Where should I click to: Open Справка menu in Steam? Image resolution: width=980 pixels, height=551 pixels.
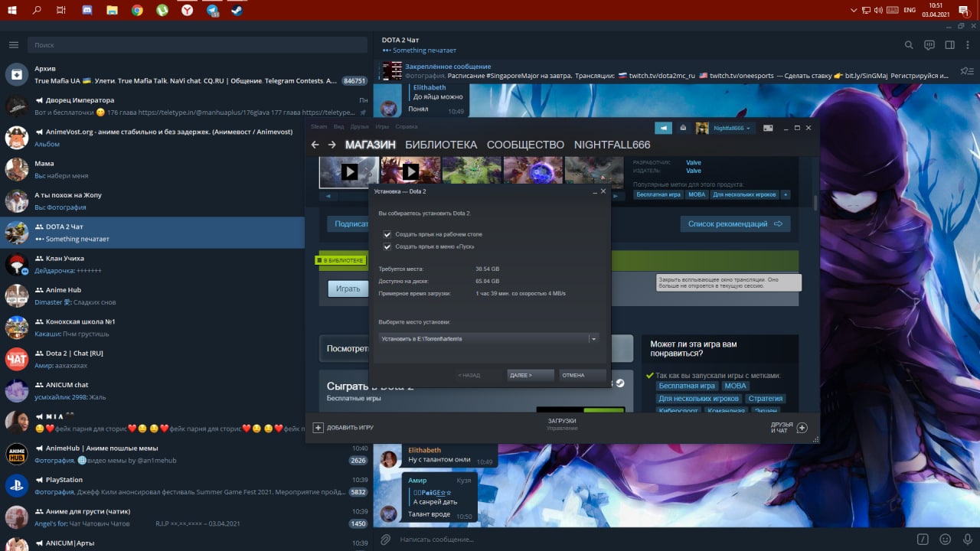pos(407,126)
